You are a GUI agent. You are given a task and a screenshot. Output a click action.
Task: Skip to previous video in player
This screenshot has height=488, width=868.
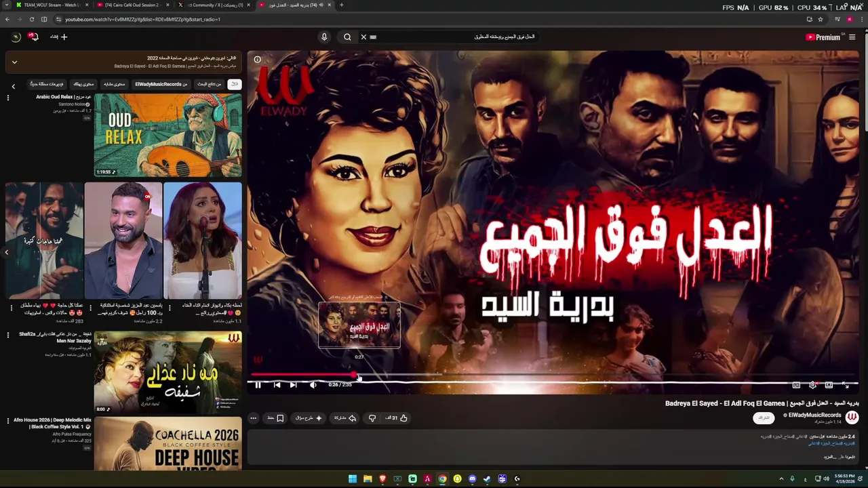277,385
